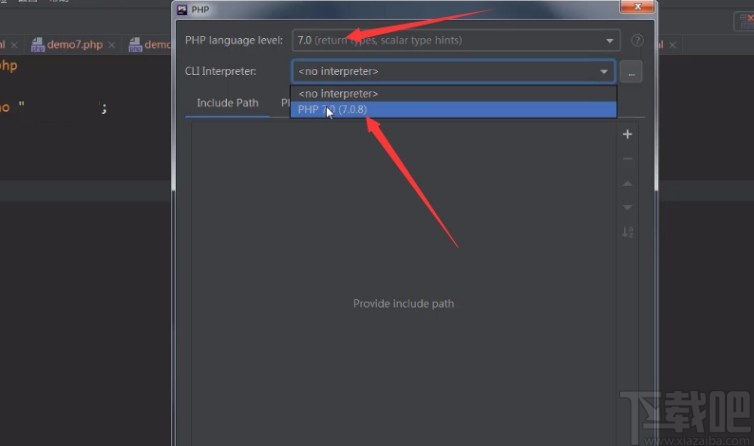Click the minus icon to remove path
The image size is (754, 446).
(627, 159)
